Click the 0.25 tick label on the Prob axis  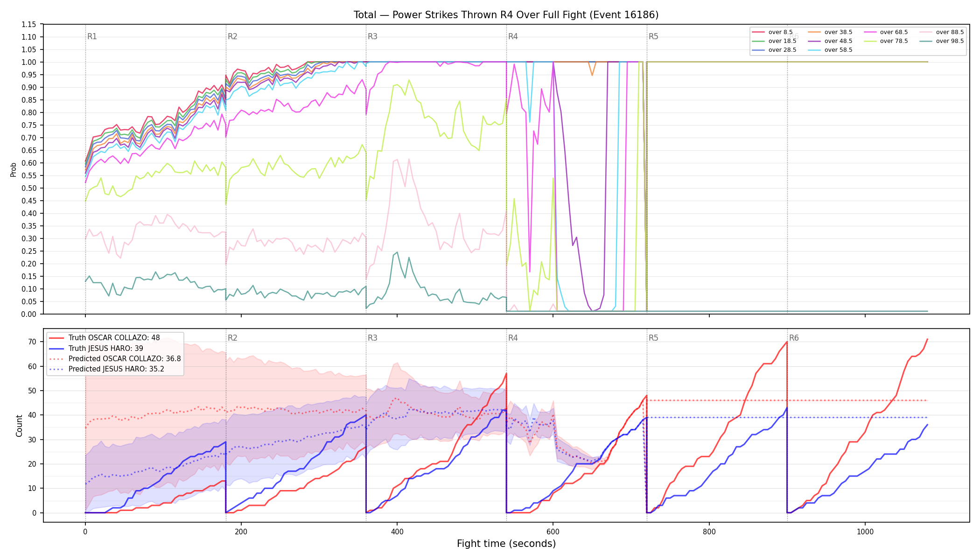[29, 251]
